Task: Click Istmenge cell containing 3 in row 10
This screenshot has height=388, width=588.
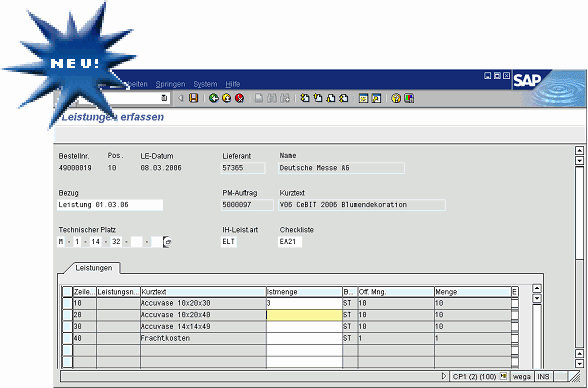Action: tap(304, 303)
